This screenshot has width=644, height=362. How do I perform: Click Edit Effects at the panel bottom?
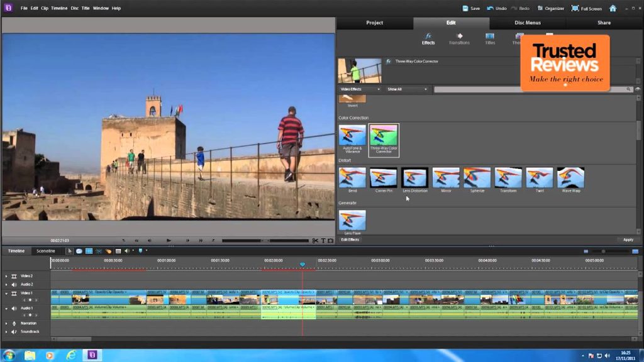[350, 239]
